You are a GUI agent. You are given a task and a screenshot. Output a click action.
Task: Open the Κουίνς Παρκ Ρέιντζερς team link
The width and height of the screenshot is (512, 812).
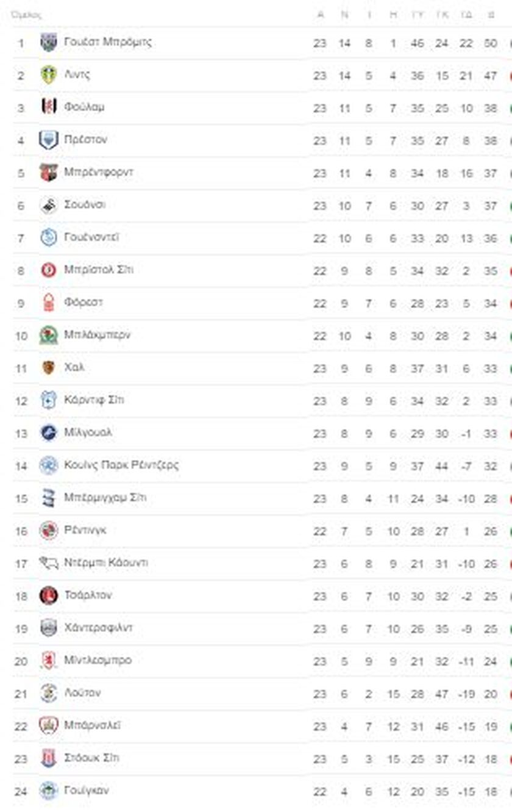pyautogui.click(x=121, y=465)
